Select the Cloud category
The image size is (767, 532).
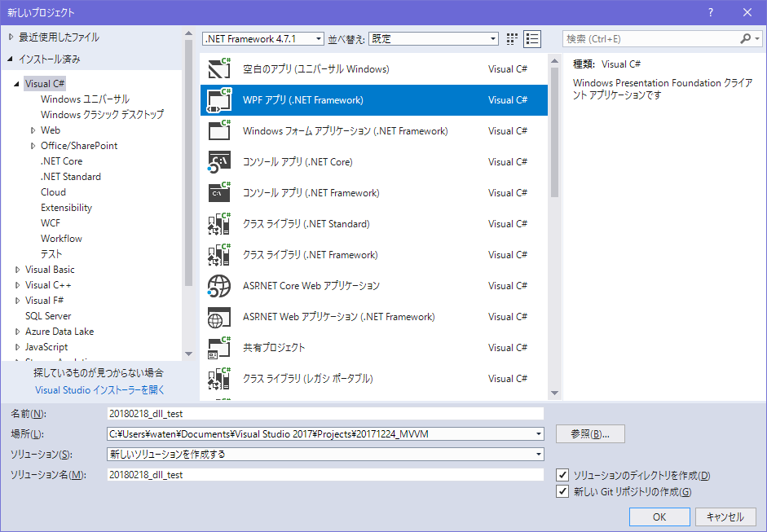pyautogui.click(x=53, y=192)
